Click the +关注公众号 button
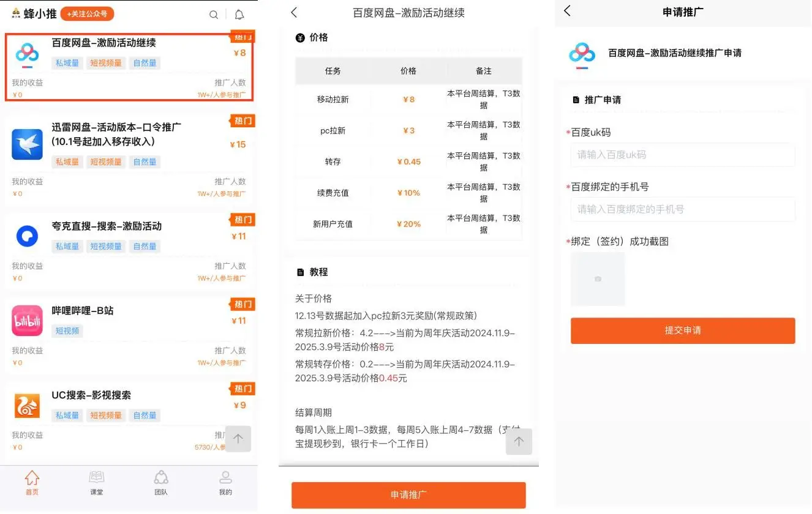Viewport: 812px width, 514px height. (87, 13)
